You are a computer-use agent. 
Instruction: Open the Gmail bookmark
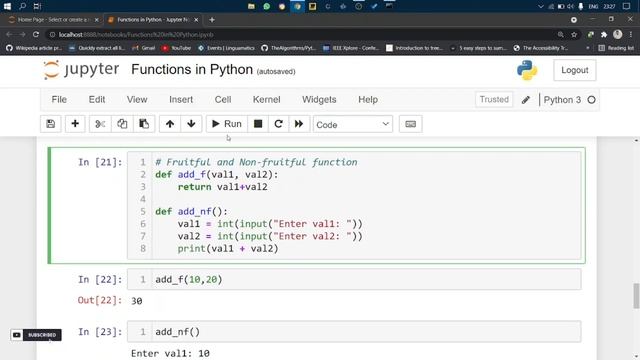(x=143, y=48)
